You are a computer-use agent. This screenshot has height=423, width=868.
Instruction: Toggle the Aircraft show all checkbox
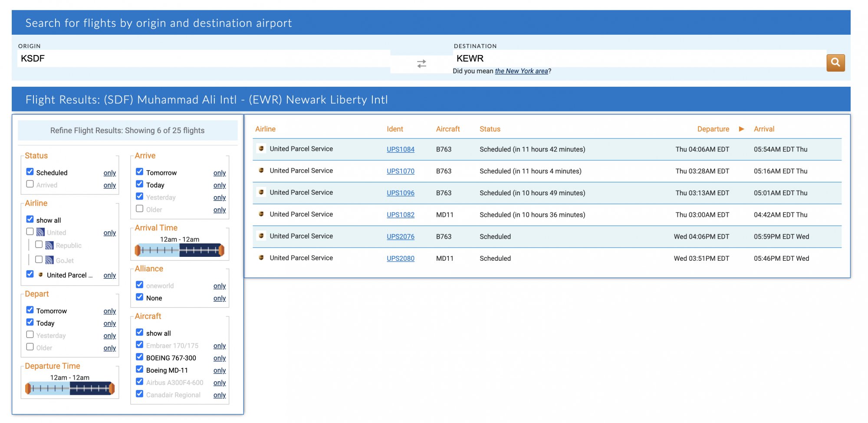pos(140,332)
